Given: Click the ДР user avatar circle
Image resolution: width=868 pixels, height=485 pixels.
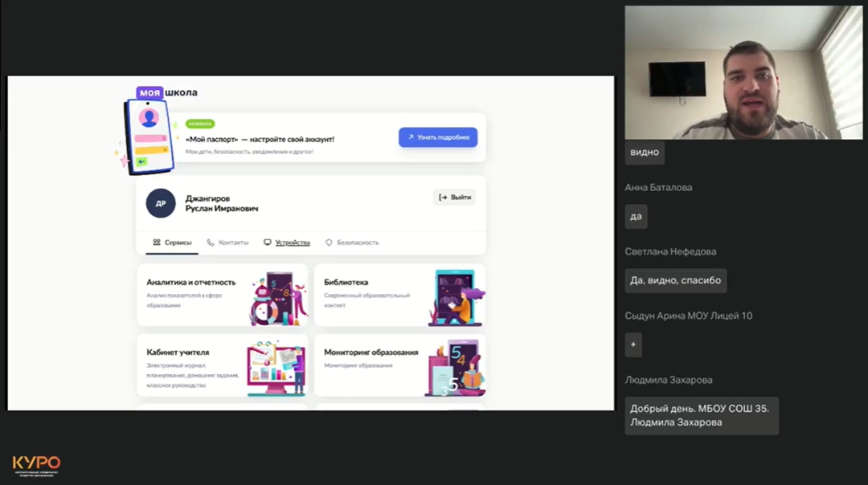Looking at the screenshot, I should coord(160,203).
